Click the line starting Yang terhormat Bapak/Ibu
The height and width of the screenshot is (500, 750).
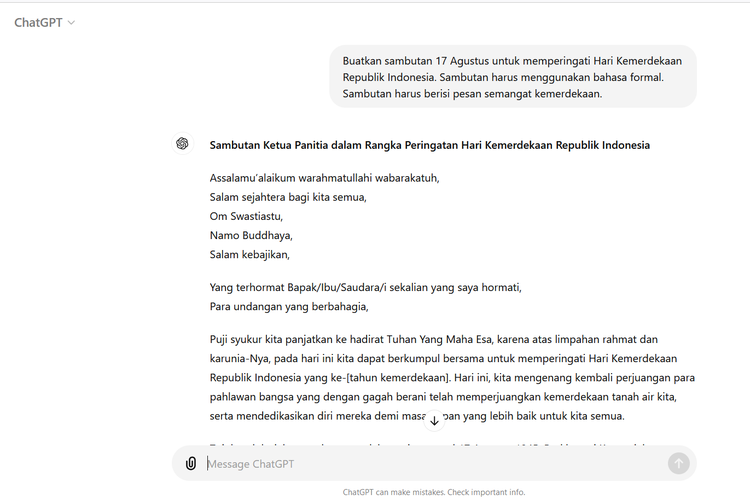(365, 287)
